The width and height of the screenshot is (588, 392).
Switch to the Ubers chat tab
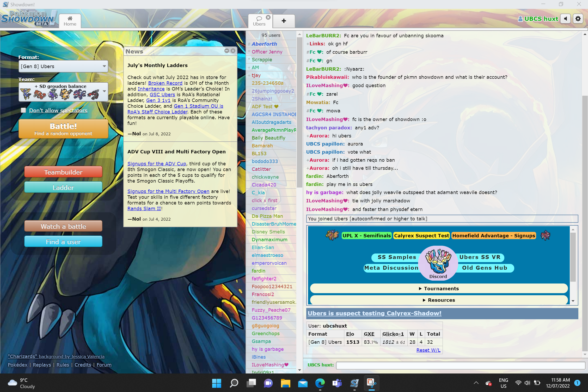259,21
